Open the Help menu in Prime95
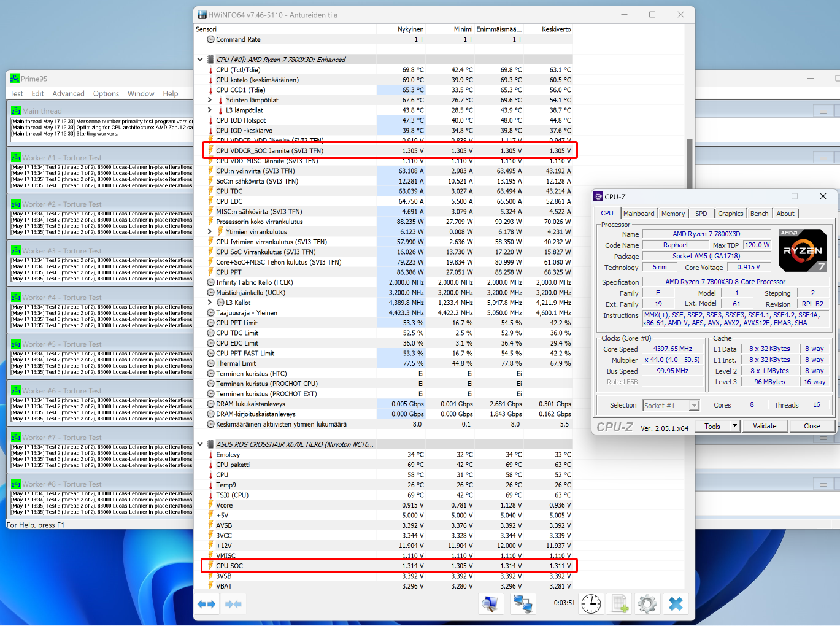The image size is (840, 626). tap(171, 94)
